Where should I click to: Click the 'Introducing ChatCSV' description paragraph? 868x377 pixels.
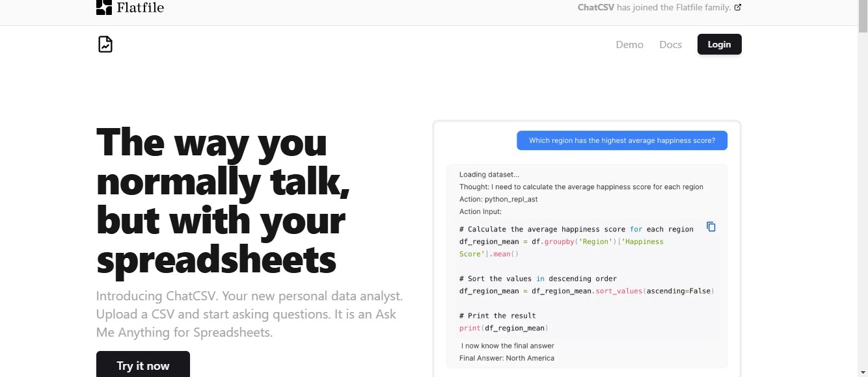[250, 314]
